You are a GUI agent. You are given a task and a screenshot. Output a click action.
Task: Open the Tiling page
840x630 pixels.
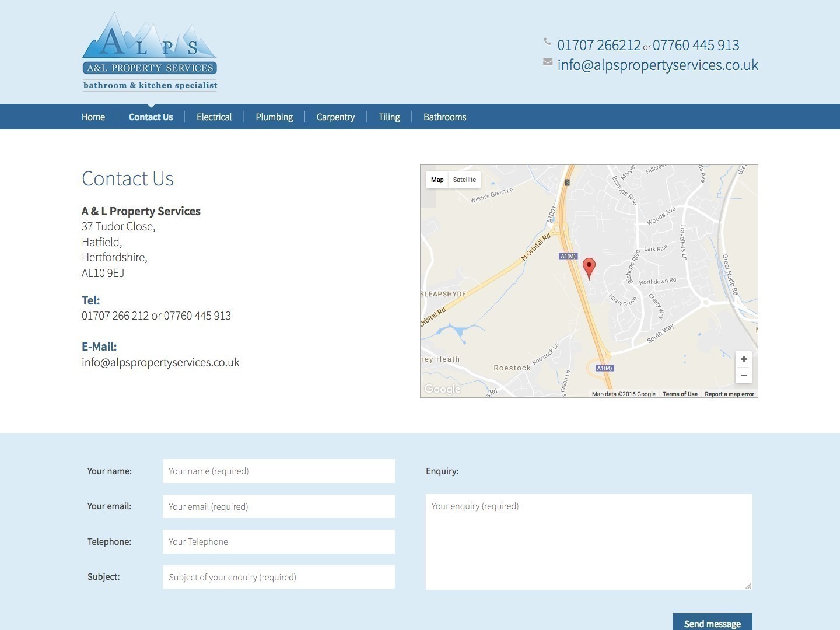pos(389,117)
